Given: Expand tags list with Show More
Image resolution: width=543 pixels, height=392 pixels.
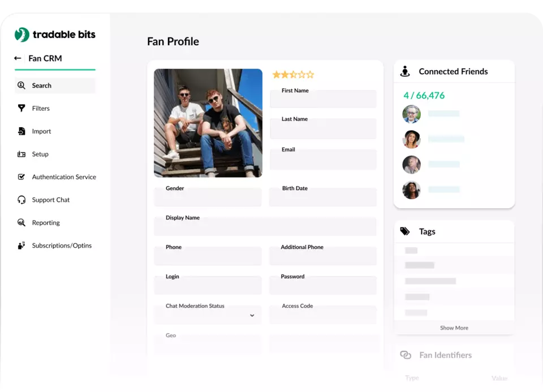Looking at the screenshot, I should pyautogui.click(x=454, y=328).
